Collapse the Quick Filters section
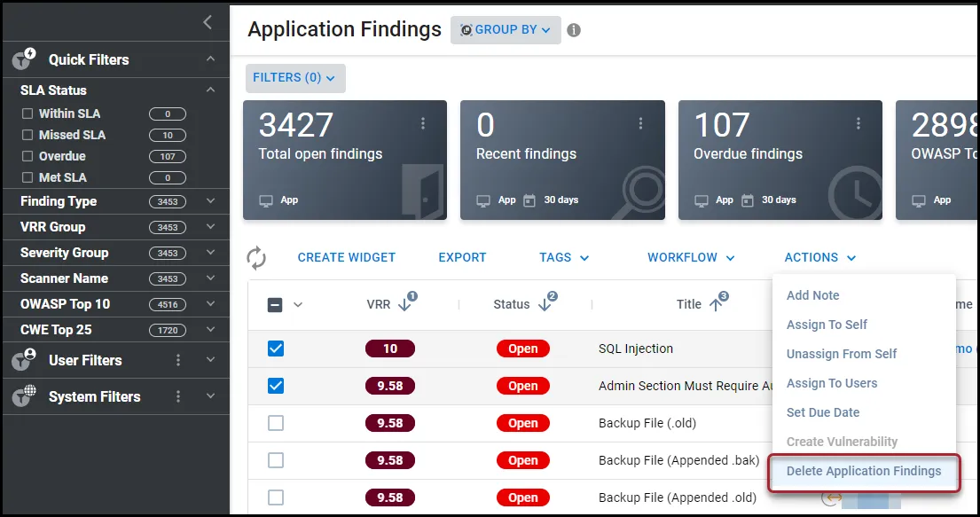The height and width of the screenshot is (517, 980). point(210,59)
